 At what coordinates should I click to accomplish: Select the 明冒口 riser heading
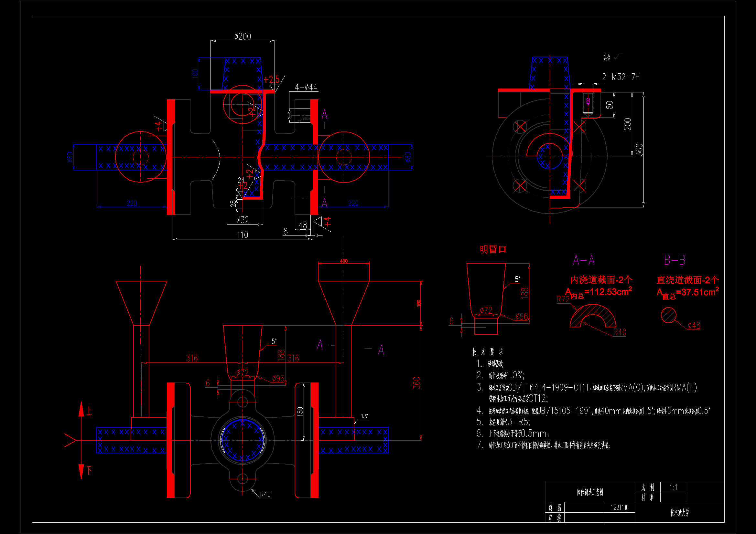[492, 249]
